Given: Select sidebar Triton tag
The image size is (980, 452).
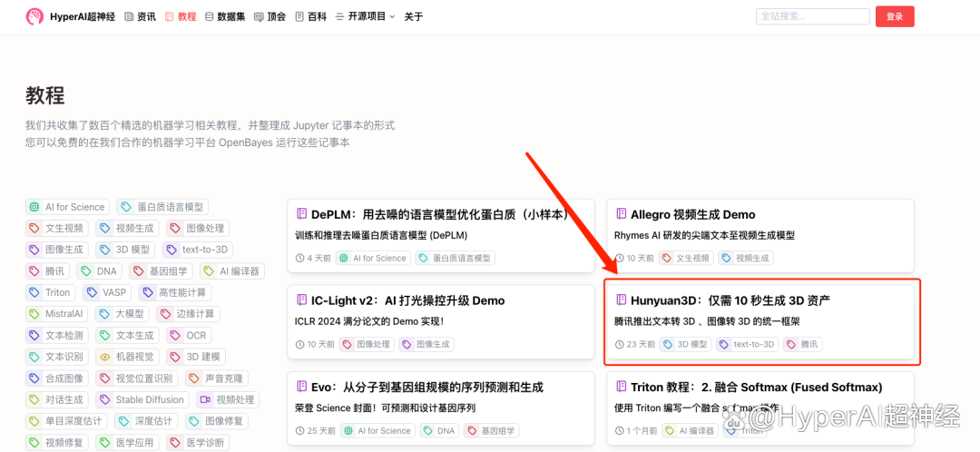Looking at the screenshot, I should point(51,292).
